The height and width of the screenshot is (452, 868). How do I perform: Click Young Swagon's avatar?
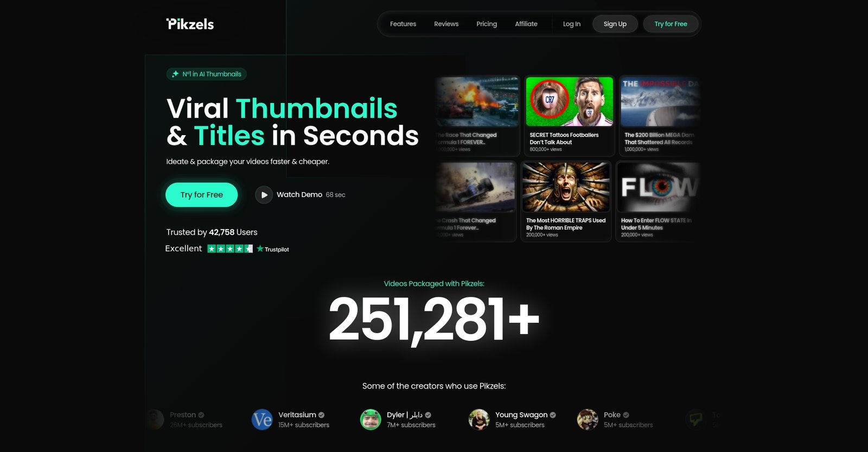point(479,419)
